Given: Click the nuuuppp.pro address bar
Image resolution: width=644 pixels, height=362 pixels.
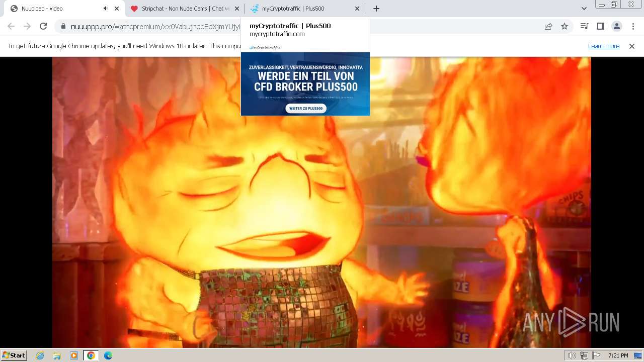Looking at the screenshot, I should 302,26.
